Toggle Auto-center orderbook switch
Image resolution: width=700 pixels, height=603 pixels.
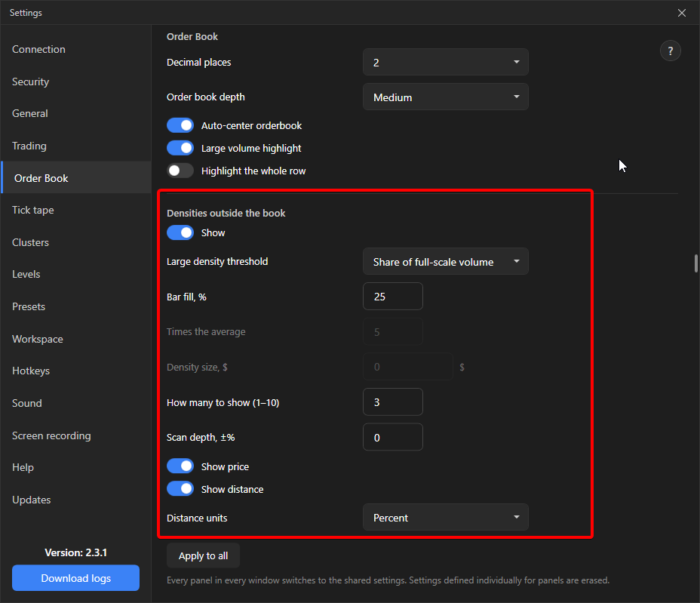point(180,125)
